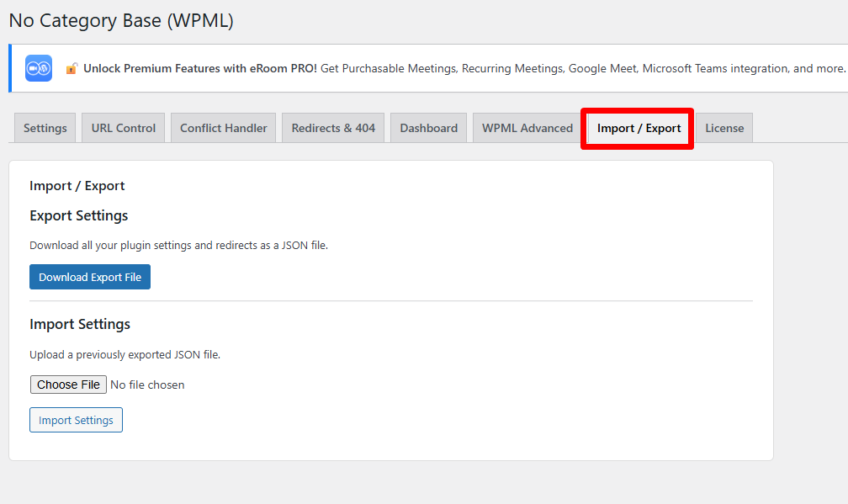This screenshot has height=504, width=848.
Task: Click the 'No file chosen' label
Action: coord(147,385)
